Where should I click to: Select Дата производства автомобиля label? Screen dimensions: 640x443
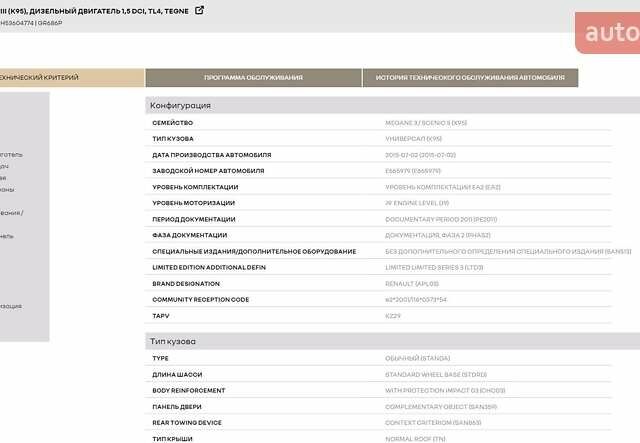pos(212,155)
